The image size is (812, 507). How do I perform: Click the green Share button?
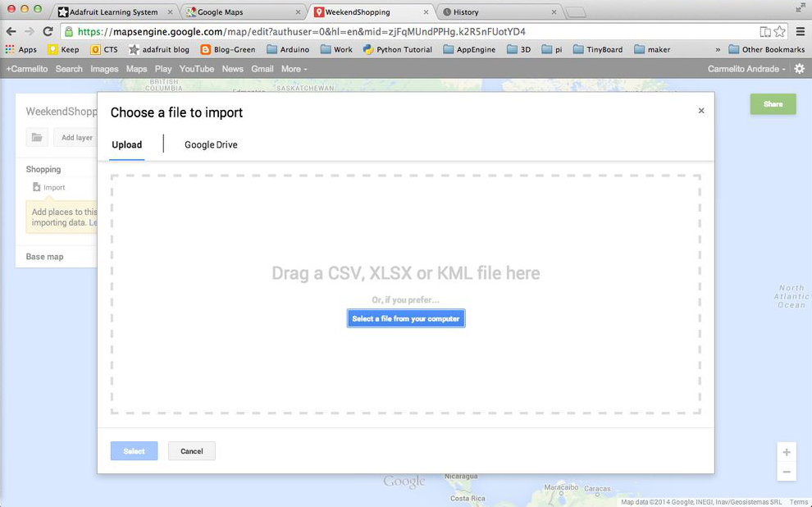point(773,104)
